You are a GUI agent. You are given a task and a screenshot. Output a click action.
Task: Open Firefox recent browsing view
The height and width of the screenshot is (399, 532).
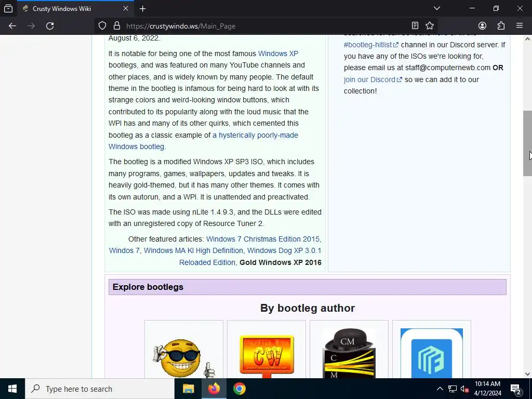click(x=8, y=8)
